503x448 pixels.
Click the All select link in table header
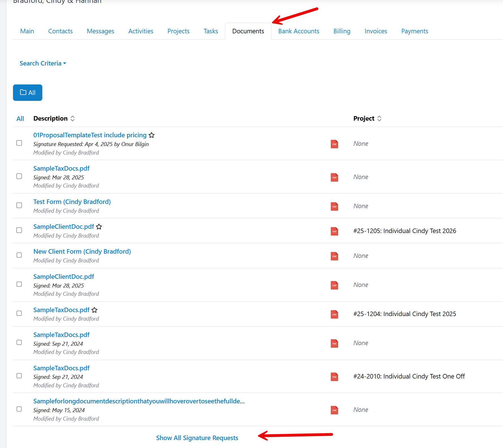(20, 119)
